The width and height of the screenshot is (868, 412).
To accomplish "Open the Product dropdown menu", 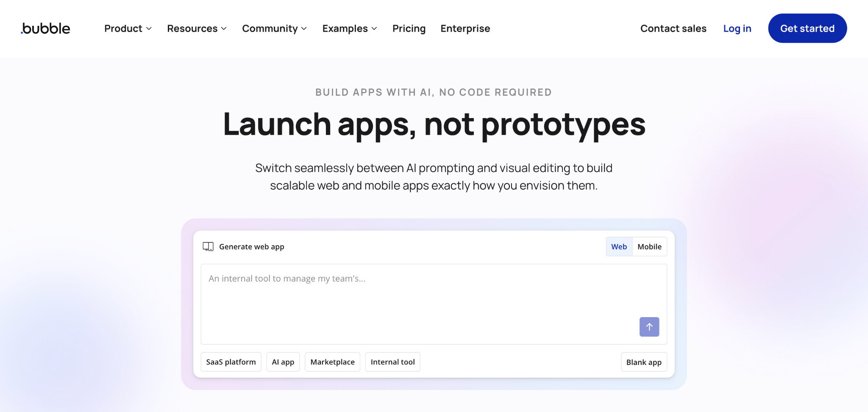I will click(x=128, y=28).
